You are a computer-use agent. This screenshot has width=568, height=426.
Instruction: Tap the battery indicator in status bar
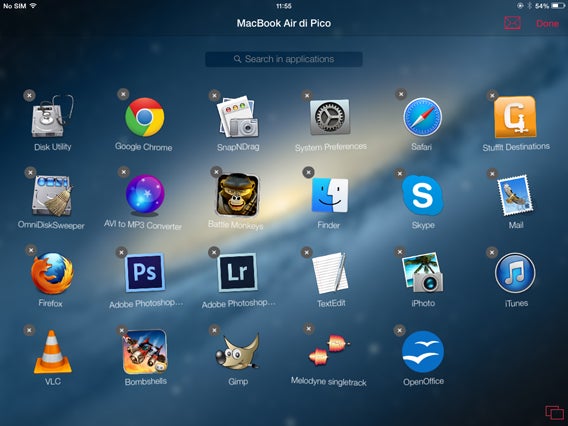click(557, 6)
